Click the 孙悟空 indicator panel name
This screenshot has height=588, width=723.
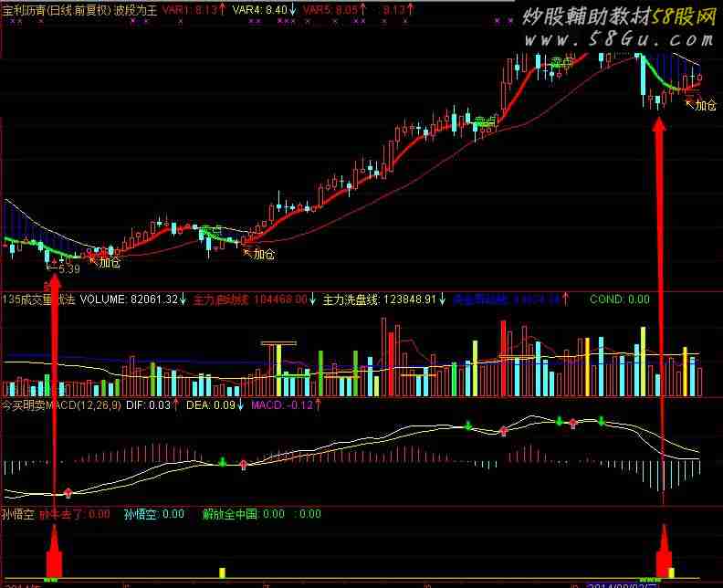point(18,514)
